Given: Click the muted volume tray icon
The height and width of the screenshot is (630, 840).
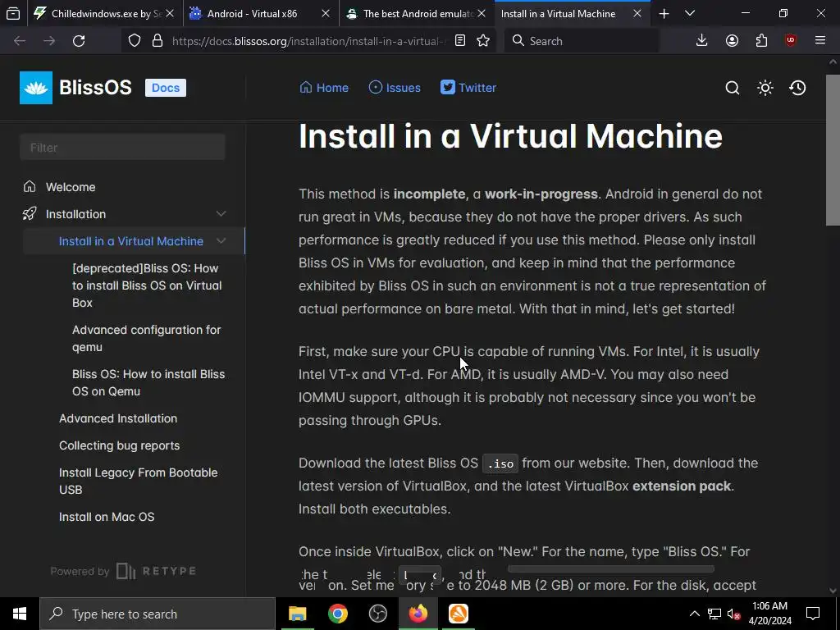Looking at the screenshot, I should coord(734,614).
